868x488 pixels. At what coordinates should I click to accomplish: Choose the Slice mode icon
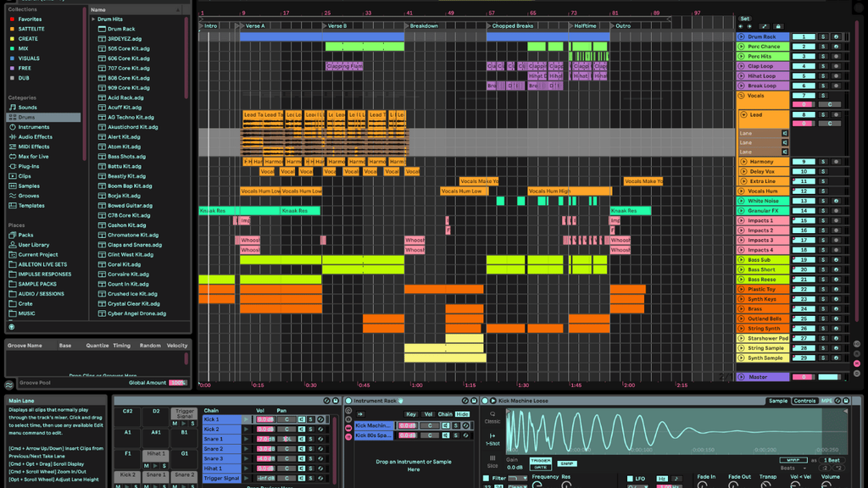(x=492, y=457)
